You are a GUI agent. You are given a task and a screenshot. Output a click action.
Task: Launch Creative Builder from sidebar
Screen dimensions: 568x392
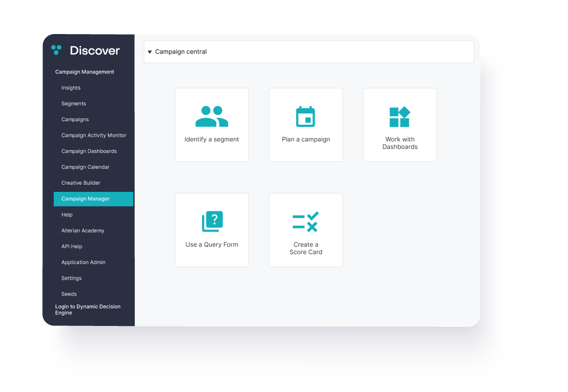[x=81, y=183]
